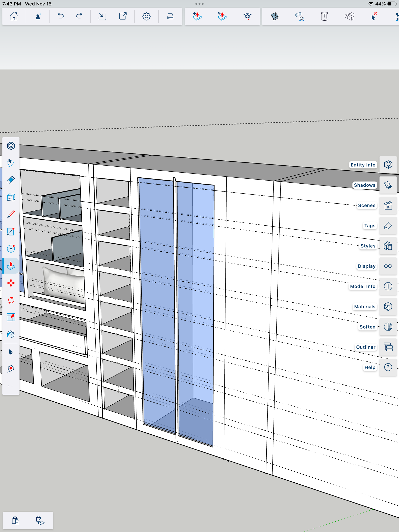Open the Outliner panel icon
The image size is (399, 532).
click(388, 347)
